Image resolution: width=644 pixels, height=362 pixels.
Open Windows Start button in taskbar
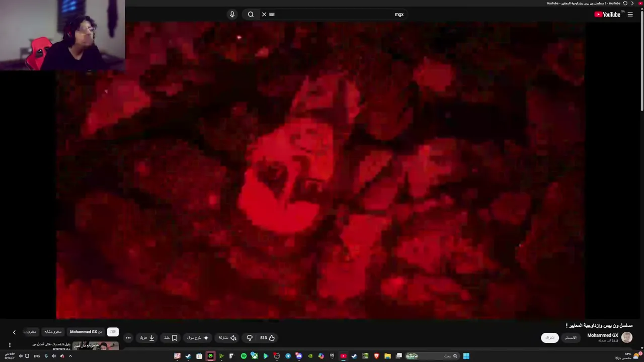(x=466, y=356)
